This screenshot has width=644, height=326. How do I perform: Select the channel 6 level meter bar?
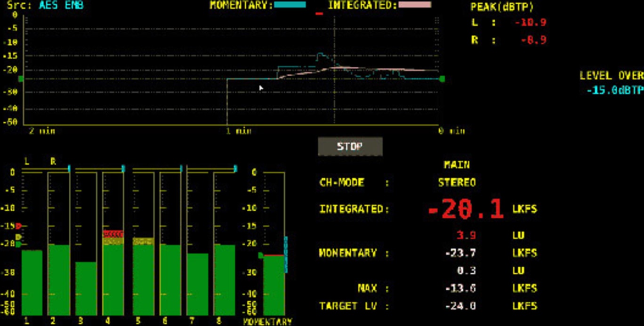pos(170,280)
